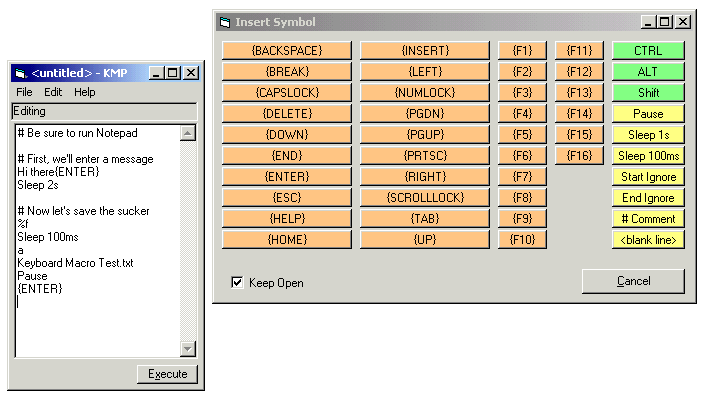Insert the {TAB} symbol
This screenshot has width=703, height=397.
pyautogui.click(x=425, y=219)
